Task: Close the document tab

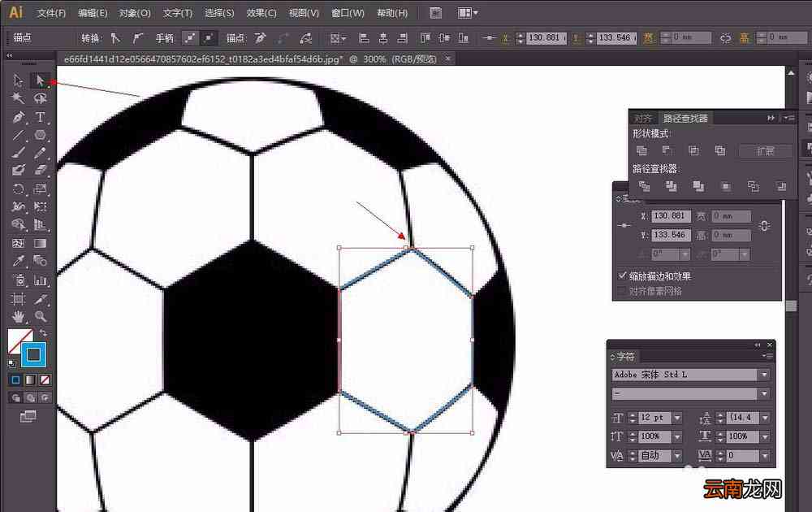Action: [448, 59]
